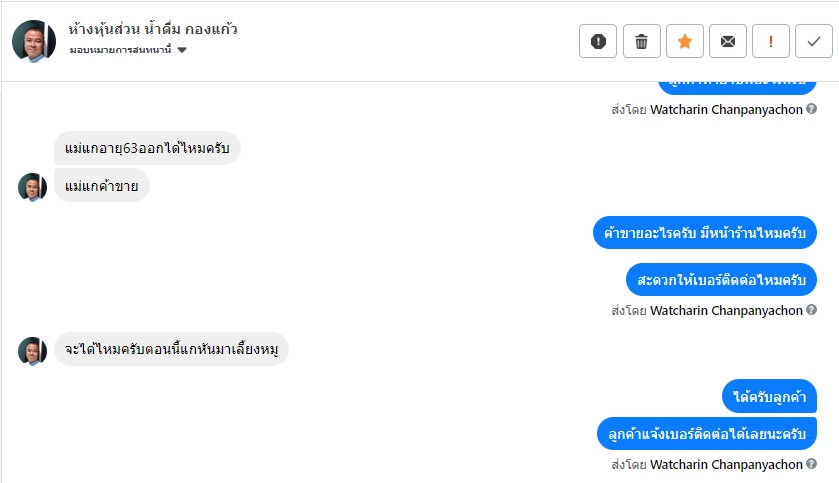Open the customer's large profile picture in header

pos(34,40)
